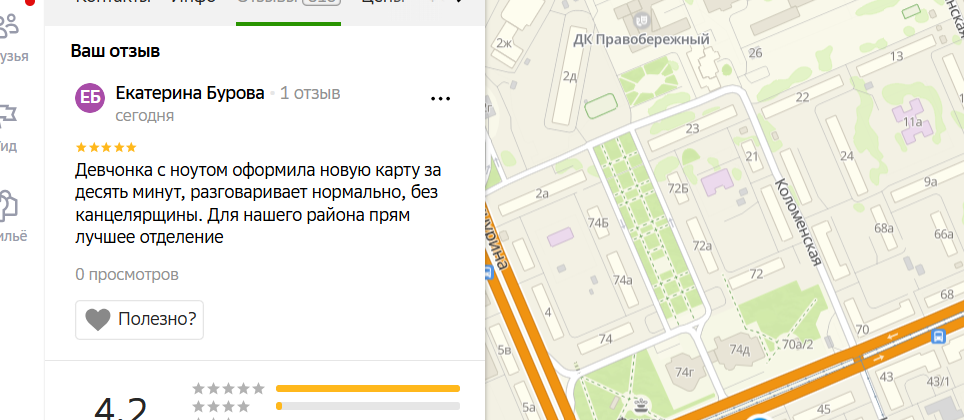Filter by the five-star row label

click(228, 389)
